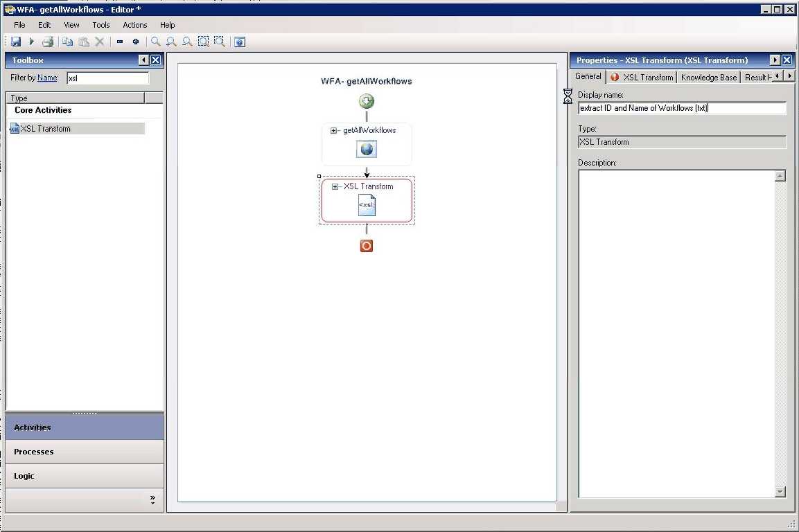The image size is (799, 532).
Task: Show previous property tabs with the left arrow
Action: (x=778, y=76)
